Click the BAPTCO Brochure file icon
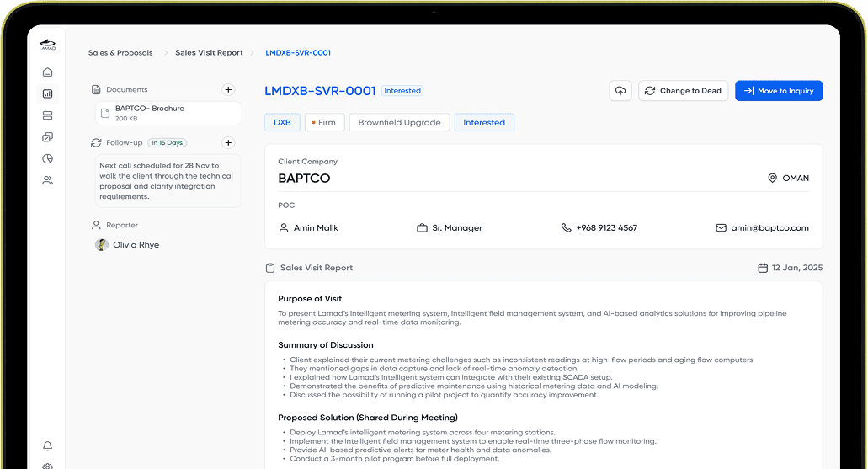 tap(105, 114)
